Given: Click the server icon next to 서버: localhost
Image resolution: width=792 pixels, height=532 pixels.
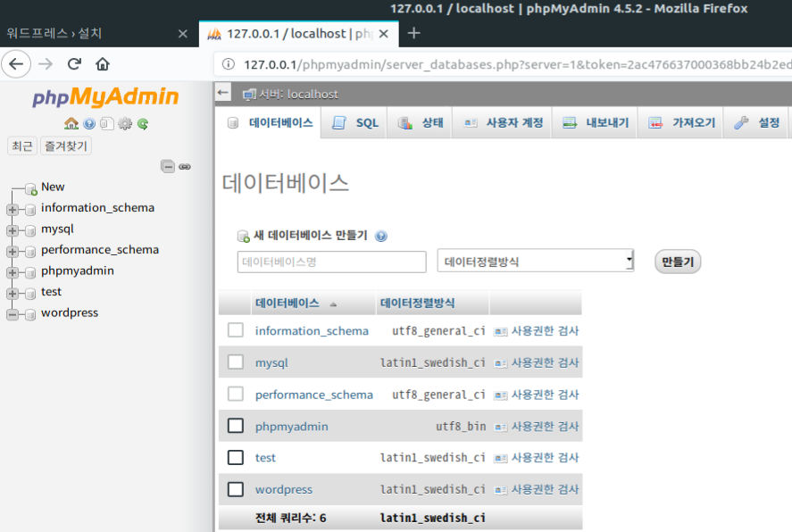Looking at the screenshot, I should point(249,95).
